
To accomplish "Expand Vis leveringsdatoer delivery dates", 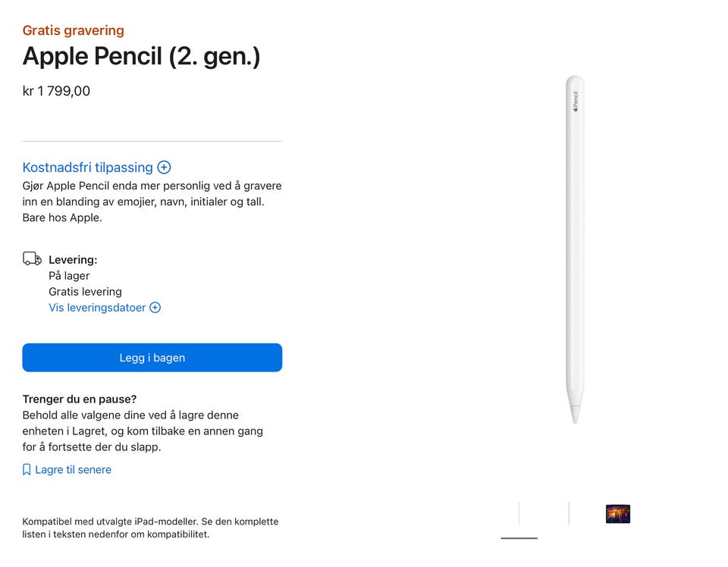I will pos(97,308).
